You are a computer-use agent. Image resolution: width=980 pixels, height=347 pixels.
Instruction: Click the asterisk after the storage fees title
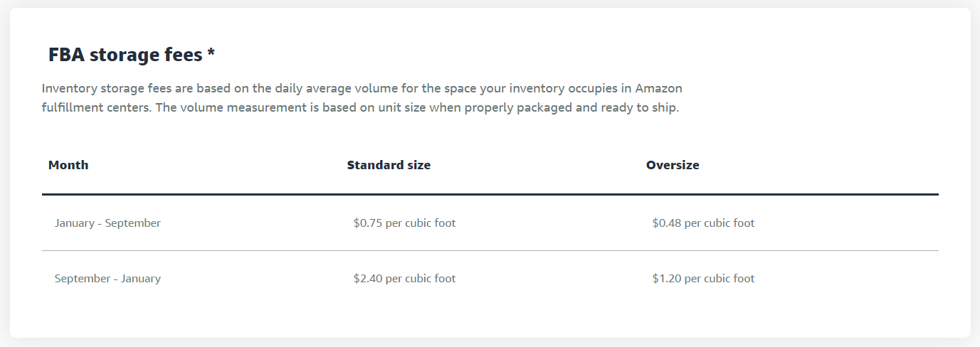point(211,53)
